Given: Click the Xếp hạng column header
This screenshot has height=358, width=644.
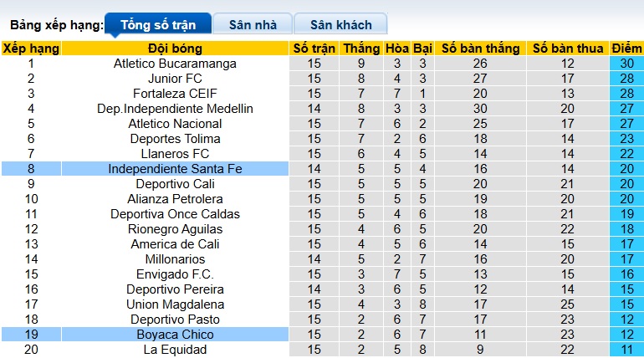Looking at the screenshot, I should 31,49.
